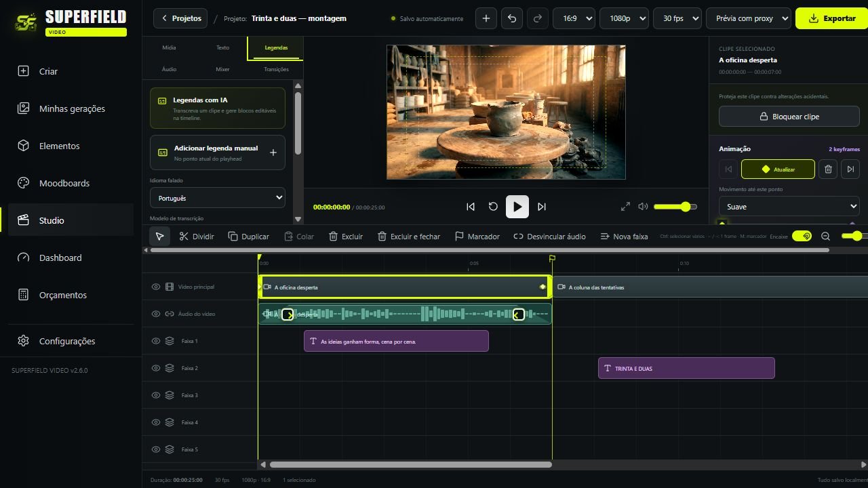Screen dimensions: 868x488
Task: Delete the keyframe with the trash icon
Action: (x=828, y=169)
